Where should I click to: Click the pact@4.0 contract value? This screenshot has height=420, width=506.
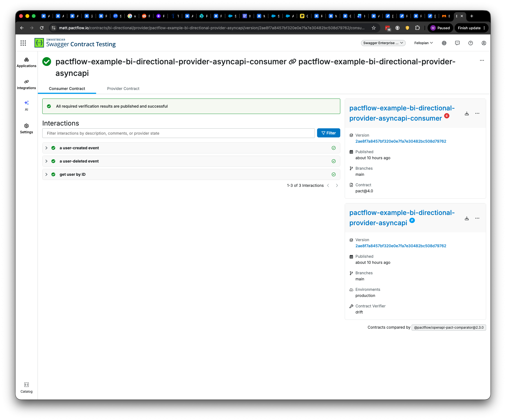364,191
